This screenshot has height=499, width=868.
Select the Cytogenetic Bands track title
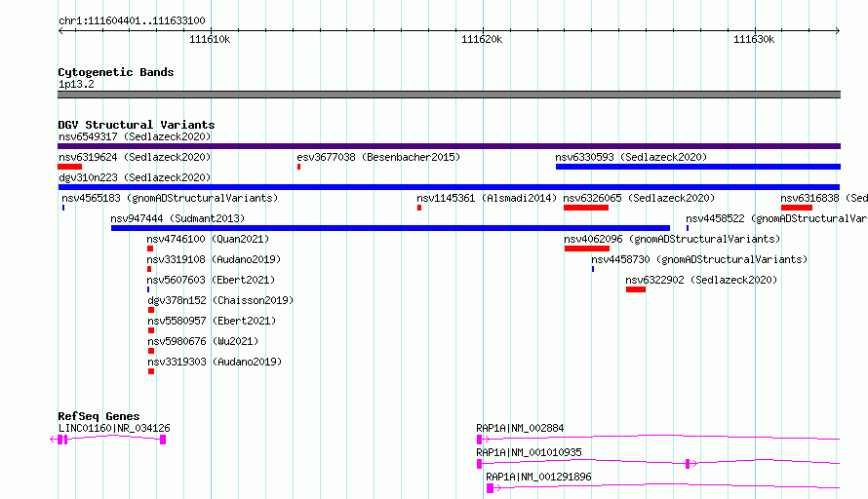(x=116, y=72)
